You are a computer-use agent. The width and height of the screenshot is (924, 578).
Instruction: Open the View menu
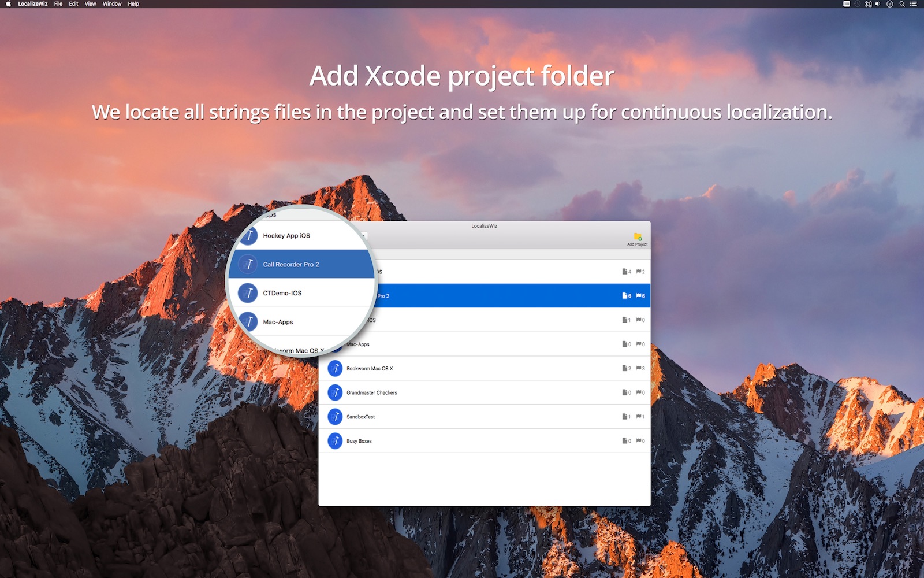91,4
